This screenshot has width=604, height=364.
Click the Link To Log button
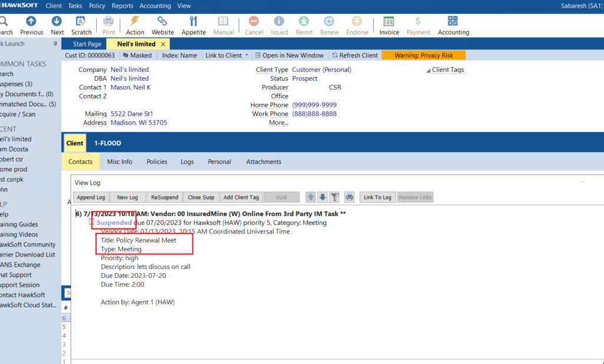click(x=377, y=197)
